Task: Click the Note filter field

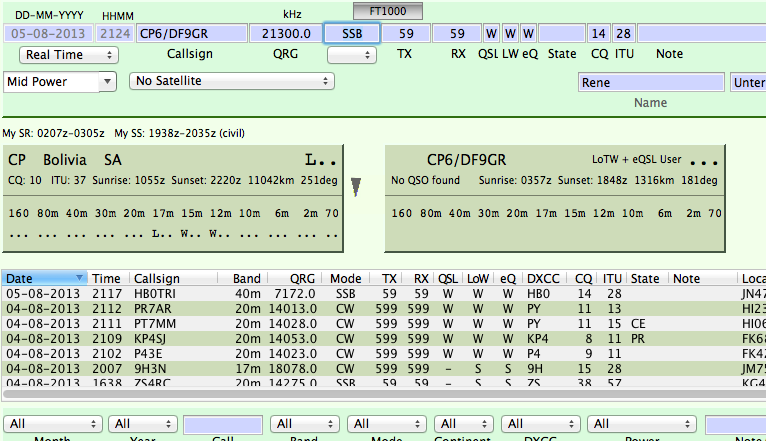Action: pos(735,424)
